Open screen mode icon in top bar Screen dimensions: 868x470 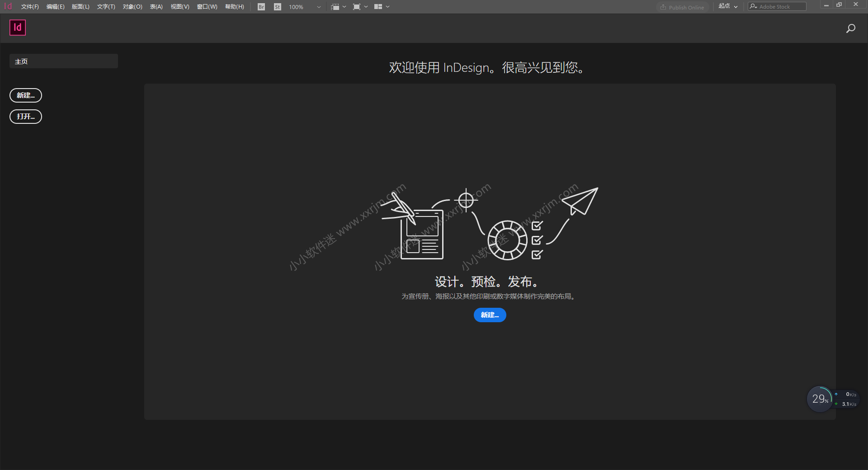point(357,7)
